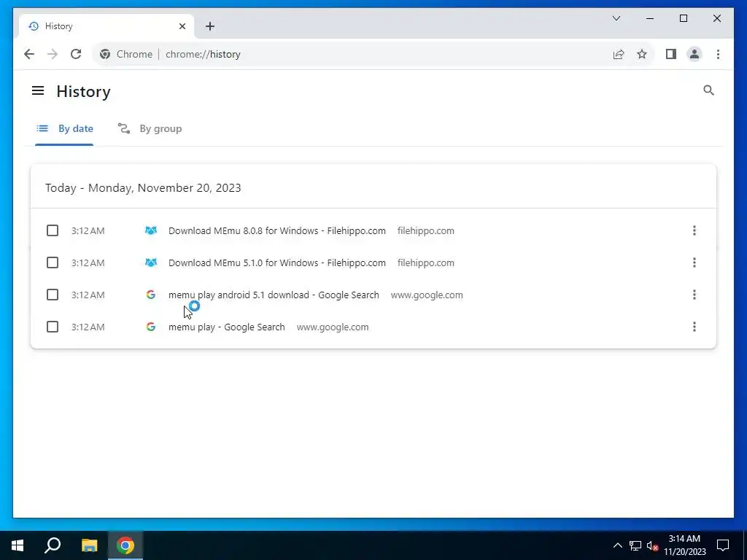The width and height of the screenshot is (747, 560).
Task: Reload the history page
Action: click(76, 54)
